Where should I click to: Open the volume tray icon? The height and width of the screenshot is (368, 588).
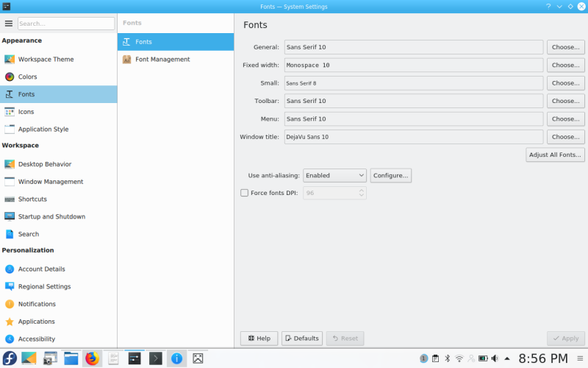point(495,358)
